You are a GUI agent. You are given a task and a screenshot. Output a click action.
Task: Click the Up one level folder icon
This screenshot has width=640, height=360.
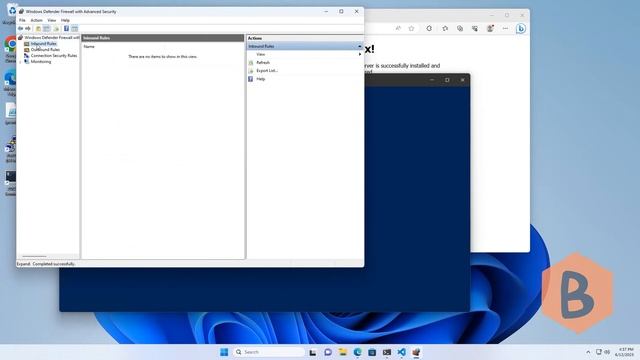[x=38, y=29]
